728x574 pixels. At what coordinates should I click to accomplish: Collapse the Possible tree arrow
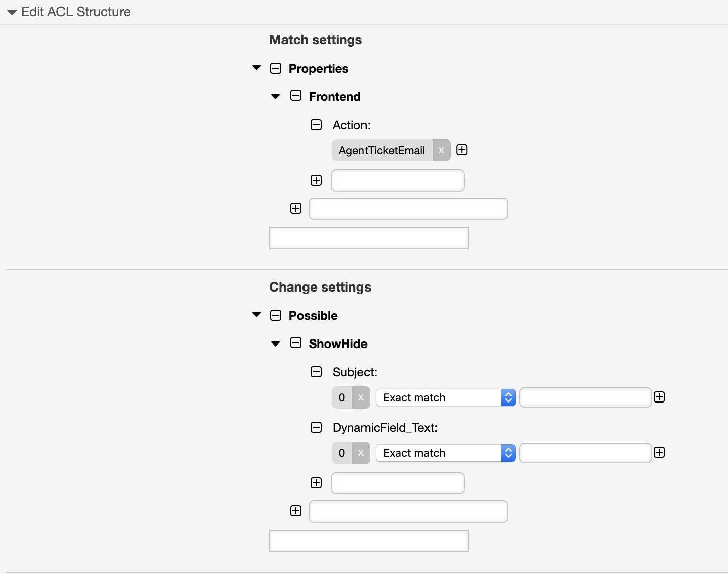(257, 315)
